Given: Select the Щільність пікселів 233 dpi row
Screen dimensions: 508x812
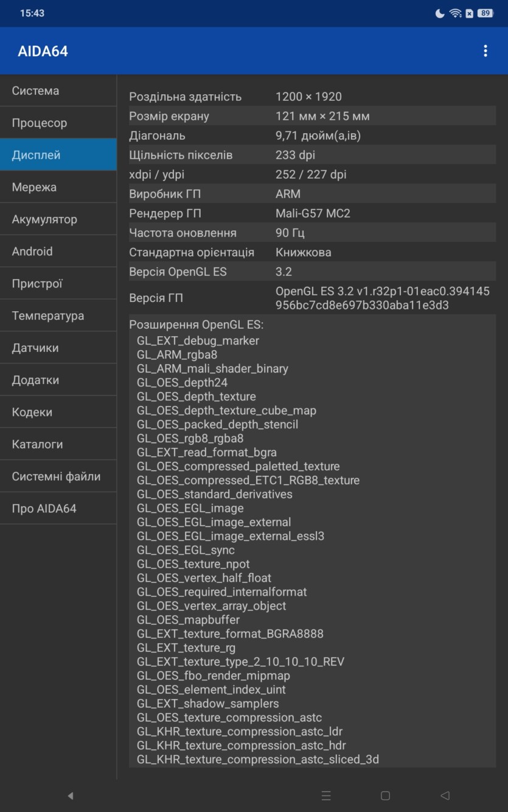Looking at the screenshot, I should point(312,155).
